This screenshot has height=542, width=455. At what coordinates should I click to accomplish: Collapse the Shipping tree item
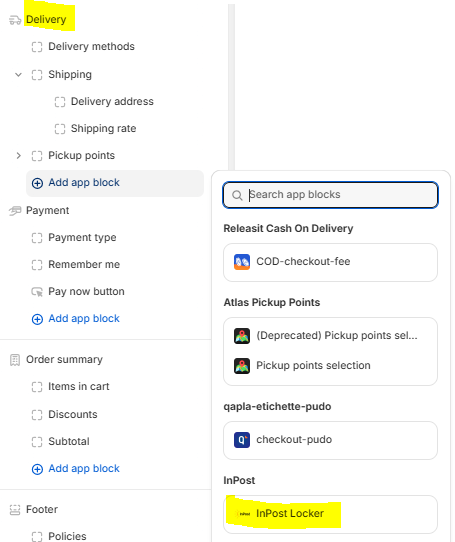coord(18,75)
